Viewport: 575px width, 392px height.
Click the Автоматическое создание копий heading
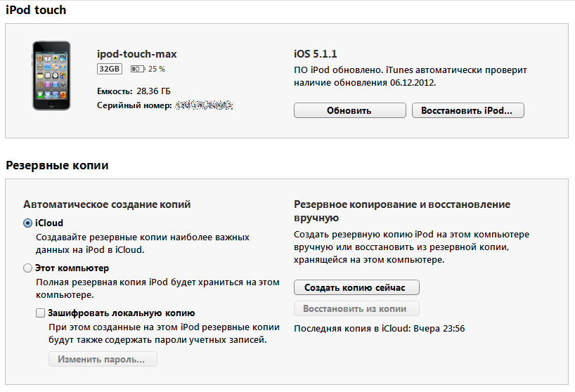click(107, 204)
